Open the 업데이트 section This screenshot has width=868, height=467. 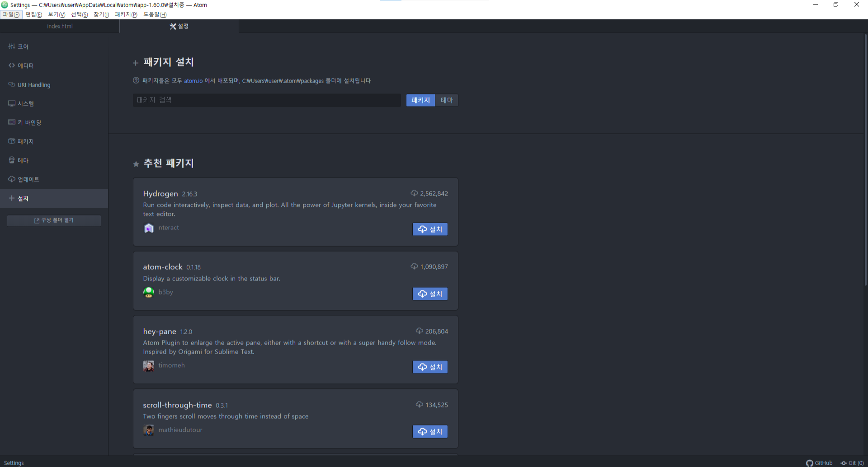(54, 179)
